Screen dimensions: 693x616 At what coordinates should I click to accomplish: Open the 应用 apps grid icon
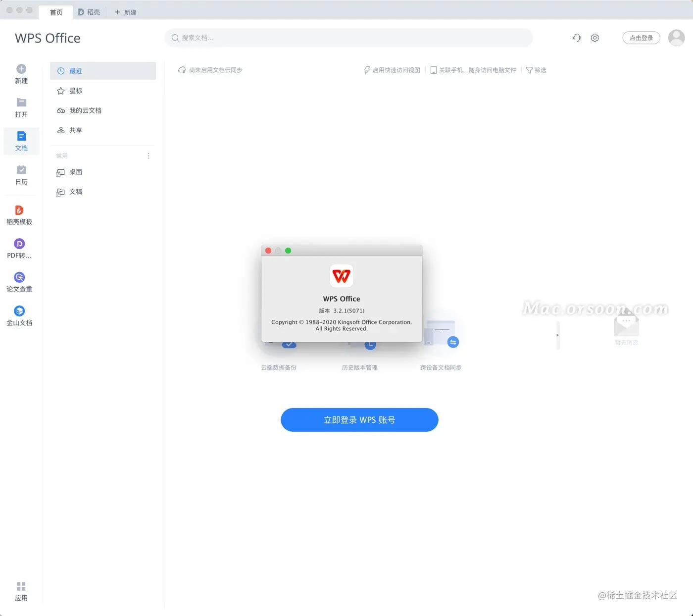21,586
